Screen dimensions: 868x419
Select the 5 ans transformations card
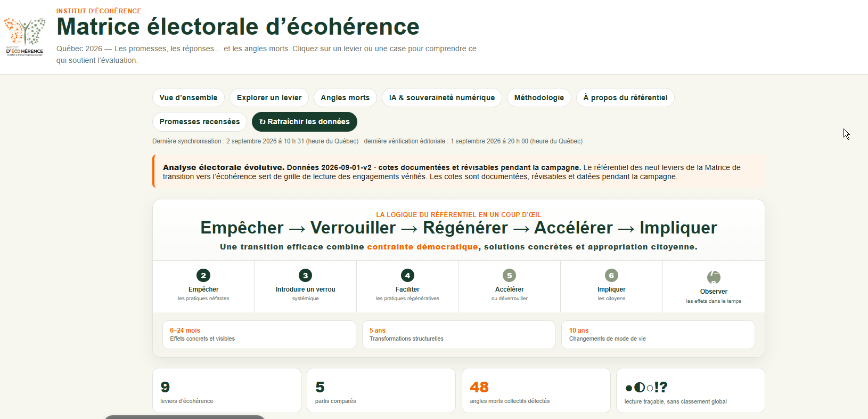[458, 335]
